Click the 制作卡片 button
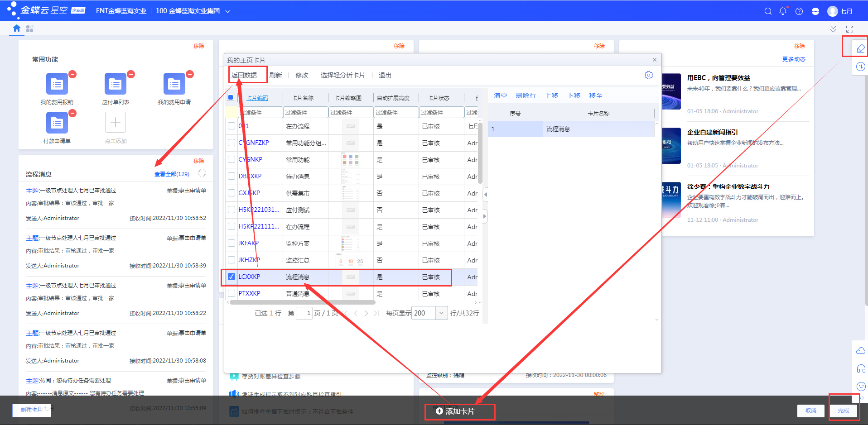The height and width of the screenshot is (425, 868). point(32,410)
